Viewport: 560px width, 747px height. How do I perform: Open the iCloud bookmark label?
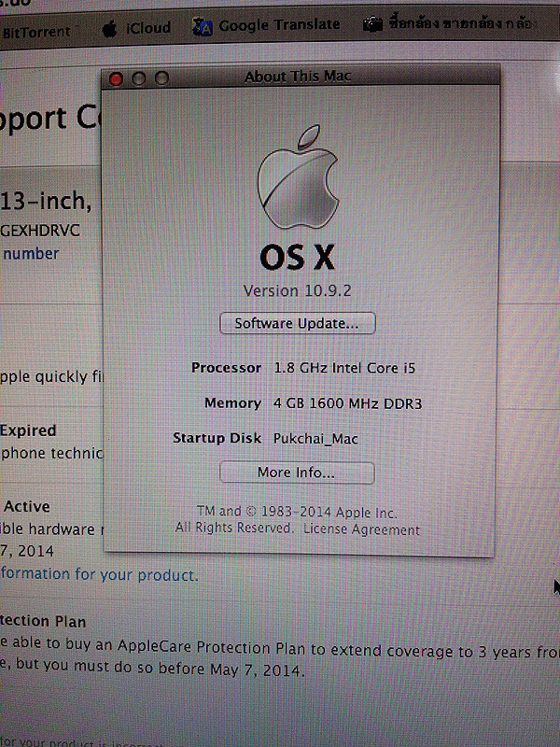point(148,28)
